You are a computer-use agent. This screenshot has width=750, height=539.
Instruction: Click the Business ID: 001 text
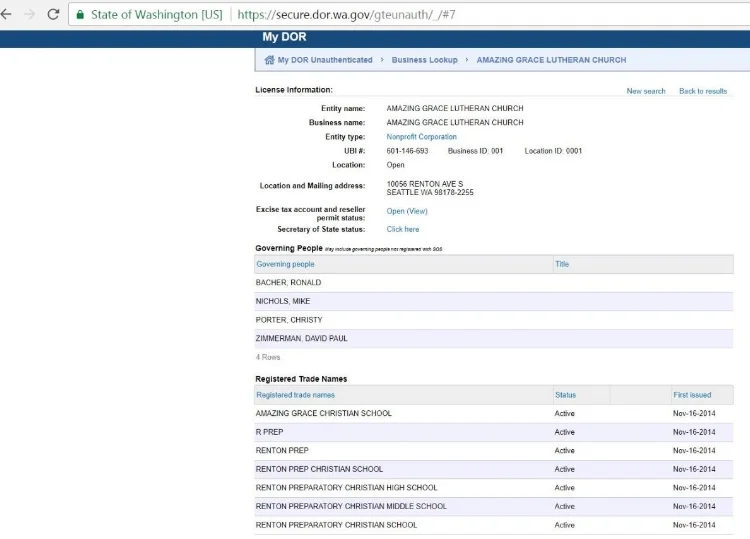(475, 151)
